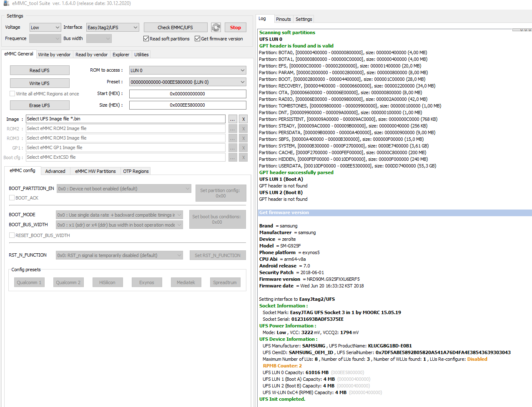Click the ROM2 image browse '...' button
532x407 pixels.
[x=233, y=129]
